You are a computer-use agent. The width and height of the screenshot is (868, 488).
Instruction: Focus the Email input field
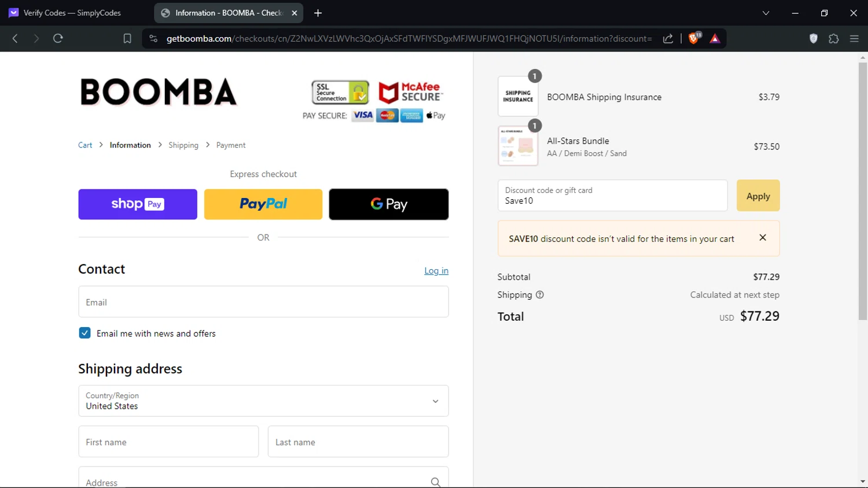[x=263, y=302]
